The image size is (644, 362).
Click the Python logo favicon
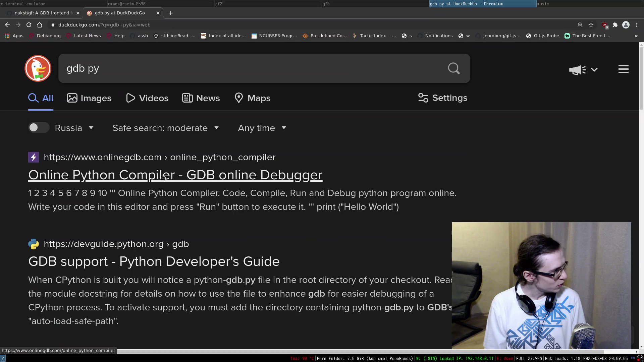tap(34, 244)
